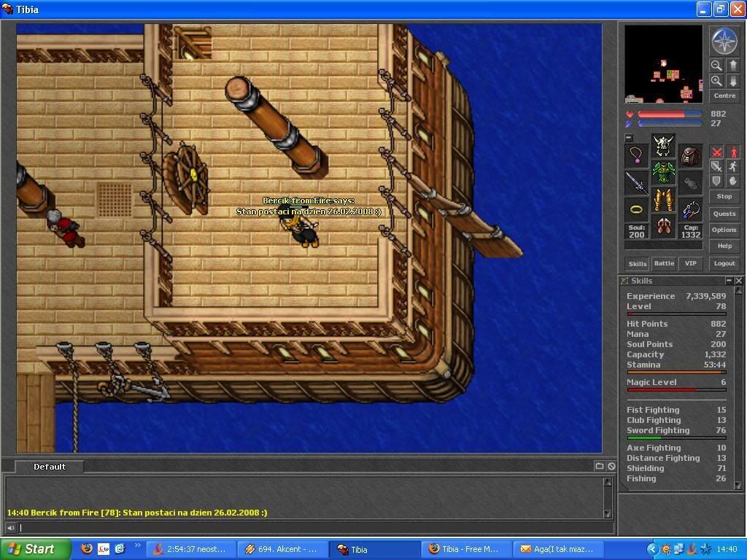Click the Fishing 26 row

tap(676, 478)
